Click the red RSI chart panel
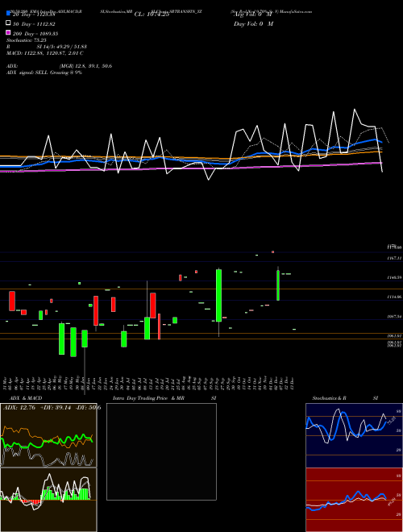 pyautogui.click(x=354, y=500)
